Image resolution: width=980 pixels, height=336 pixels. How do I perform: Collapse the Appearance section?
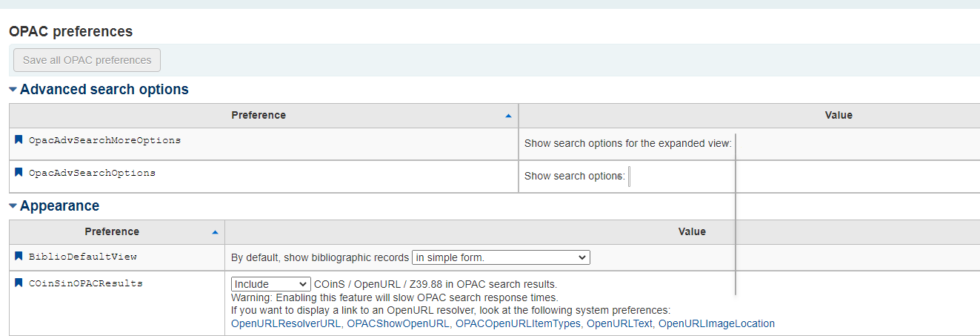tap(13, 206)
